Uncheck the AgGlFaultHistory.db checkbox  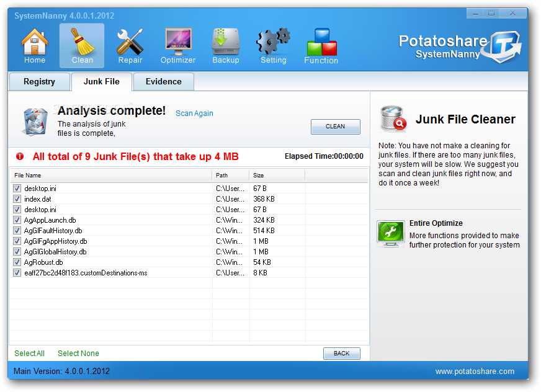click(17, 231)
